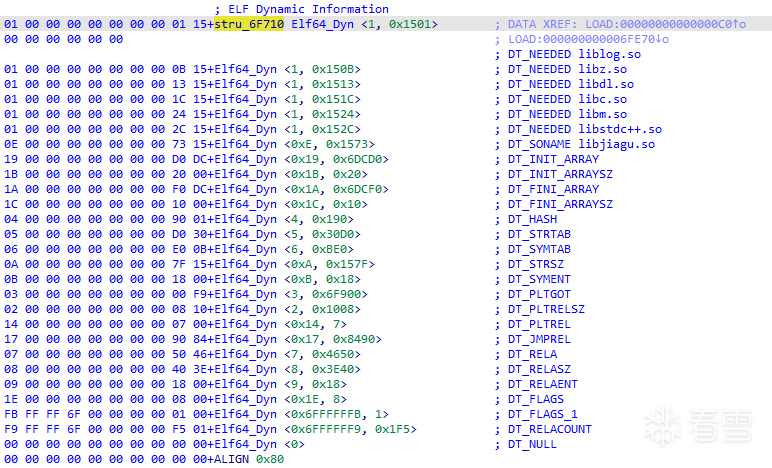Select the Elf64_Dyn <1, 0x150B> entry

(288, 69)
